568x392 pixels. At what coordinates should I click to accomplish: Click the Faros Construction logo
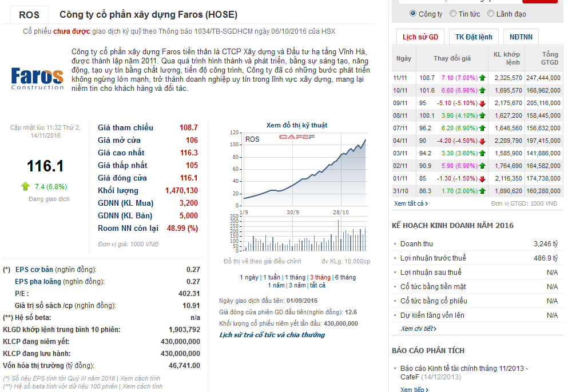(x=37, y=78)
